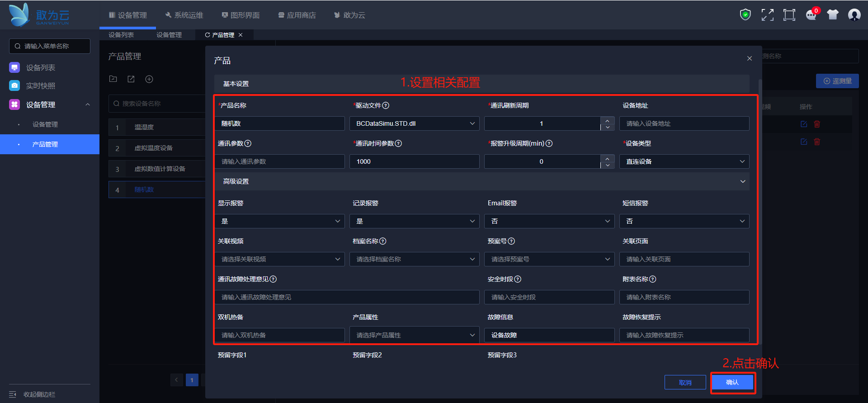Click the help icon beside 预案号

pos(511,241)
